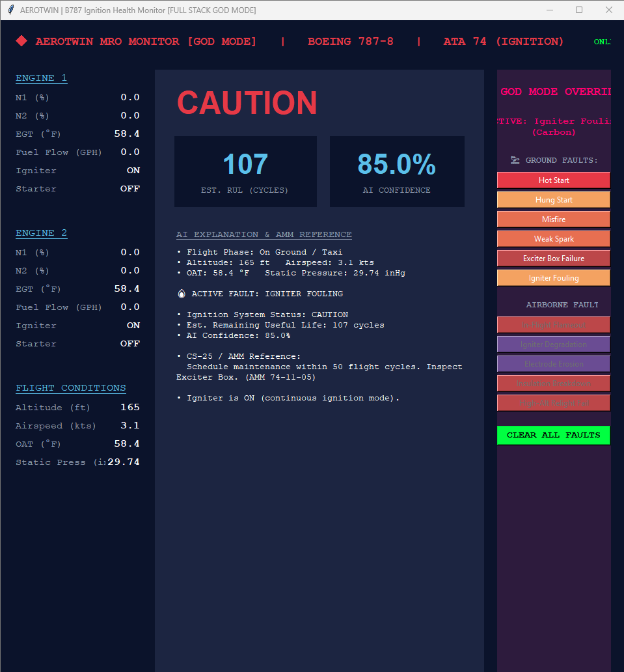Click the AI EXPLANATION & AMM REFERENCE heading

264,234
